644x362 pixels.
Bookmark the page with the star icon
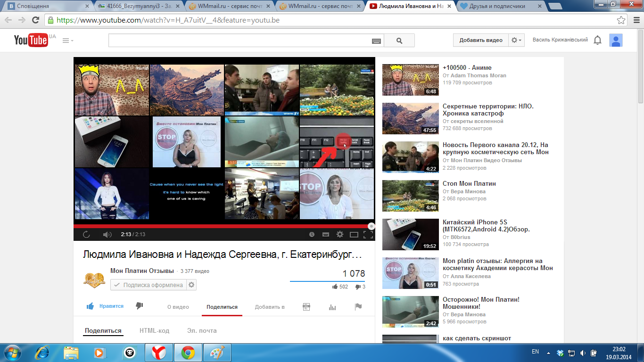click(621, 20)
